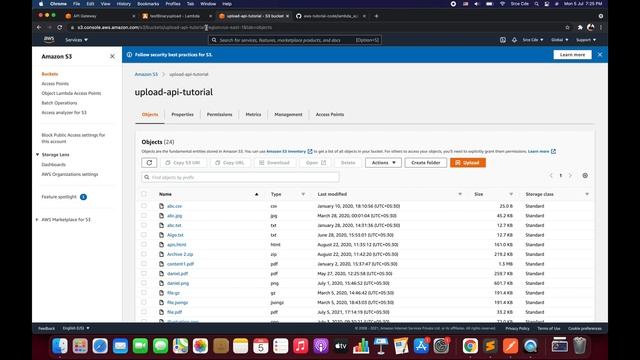Open Type column filter arrow
The width and height of the screenshot is (640, 360).
pyautogui.click(x=303, y=194)
